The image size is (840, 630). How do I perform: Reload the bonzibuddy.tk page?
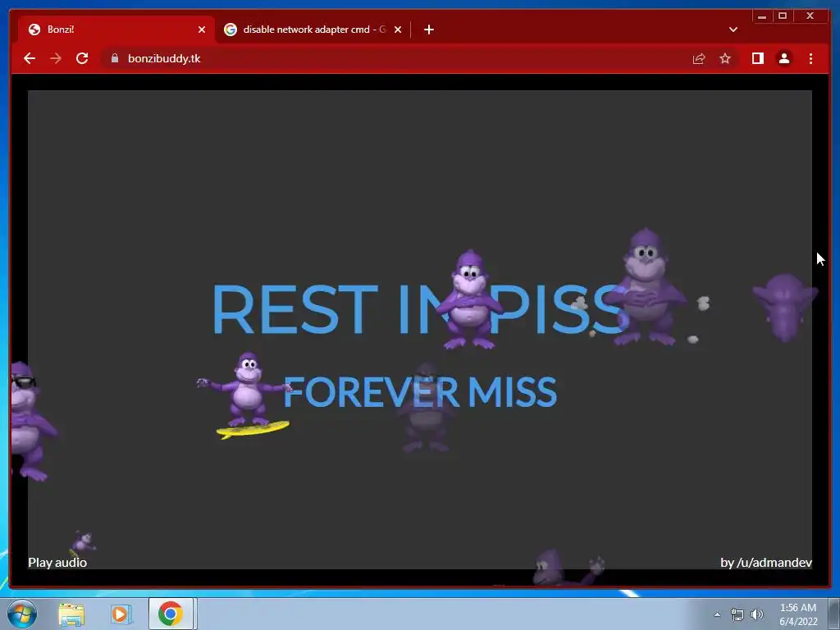point(82,58)
